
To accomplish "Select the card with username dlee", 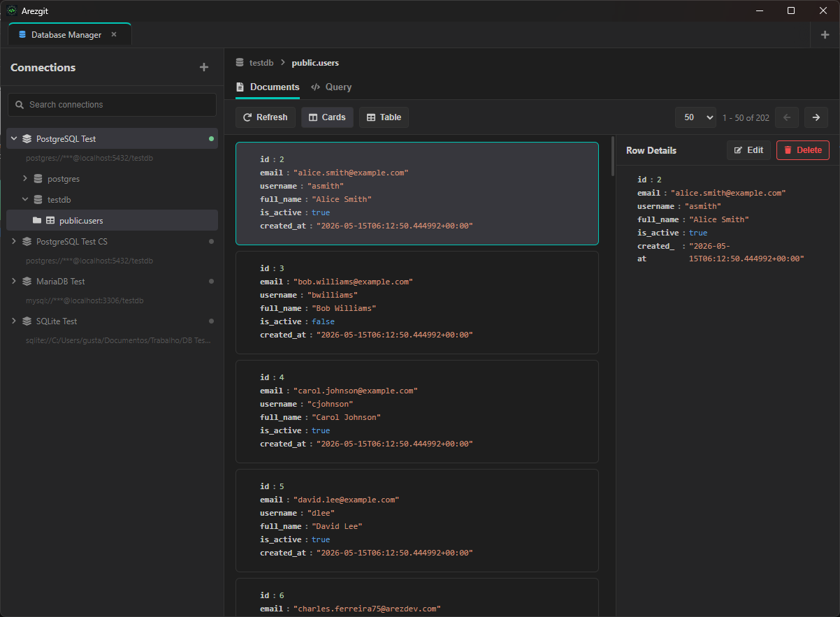I will (x=417, y=521).
